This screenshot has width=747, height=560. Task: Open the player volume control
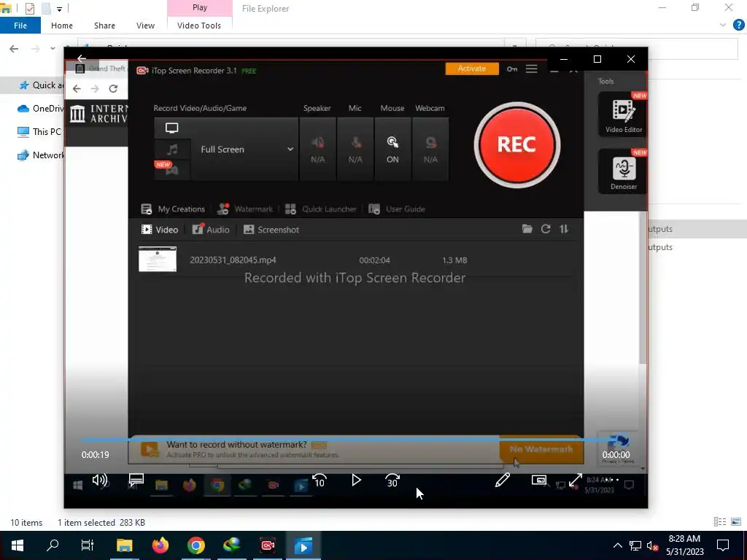click(x=99, y=480)
